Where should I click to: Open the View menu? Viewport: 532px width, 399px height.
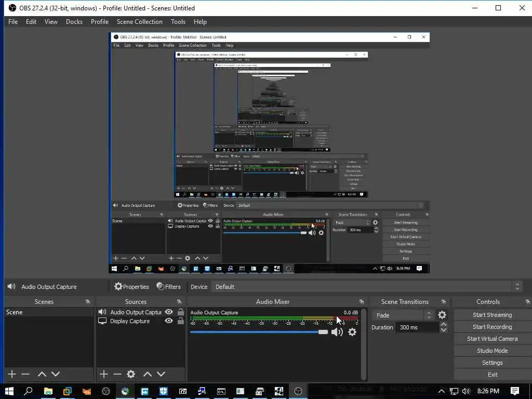click(x=51, y=22)
